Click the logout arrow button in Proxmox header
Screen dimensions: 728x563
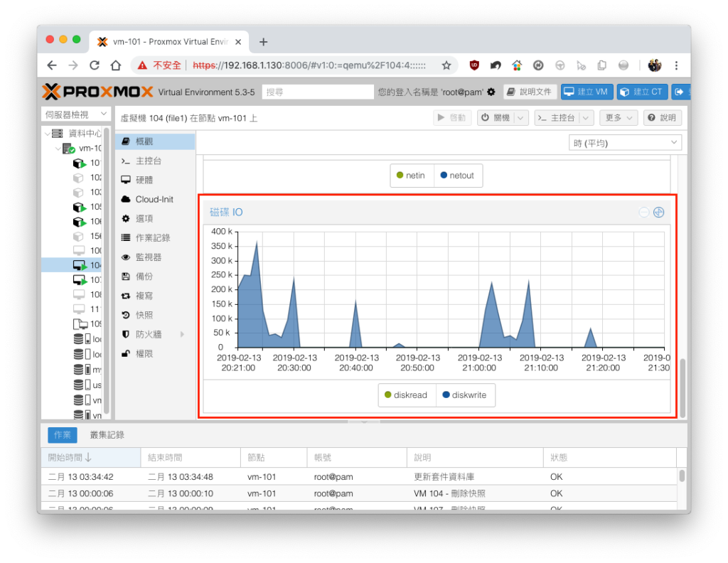coord(680,92)
